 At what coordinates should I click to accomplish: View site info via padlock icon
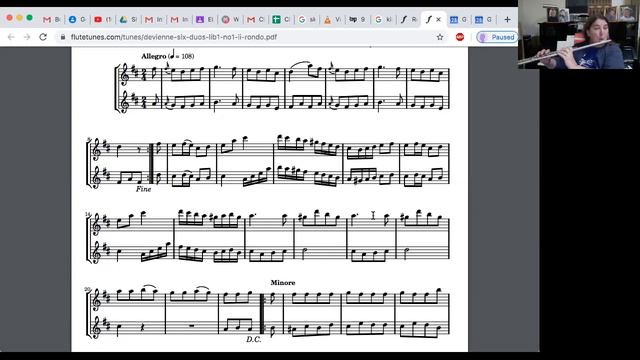pyautogui.click(x=62, y=37)
